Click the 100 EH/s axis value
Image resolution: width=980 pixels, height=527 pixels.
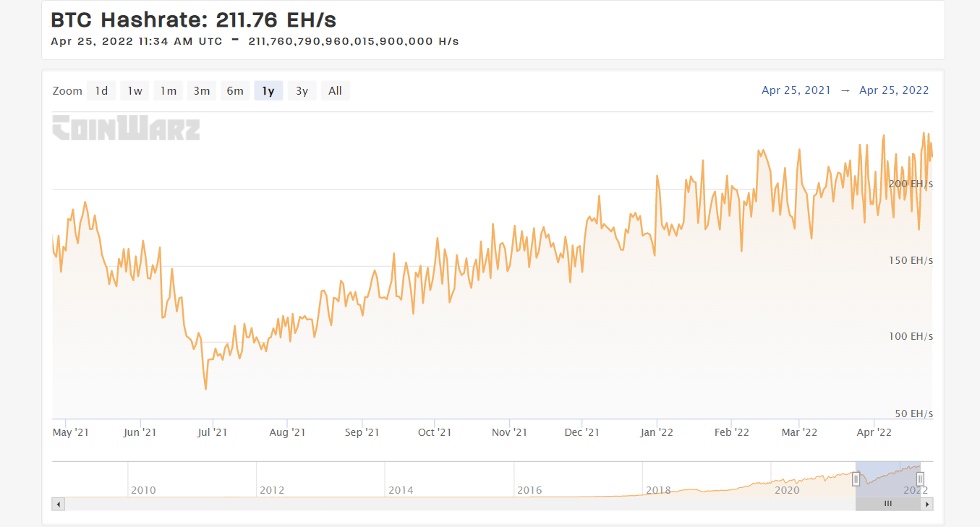coord(911,337)
